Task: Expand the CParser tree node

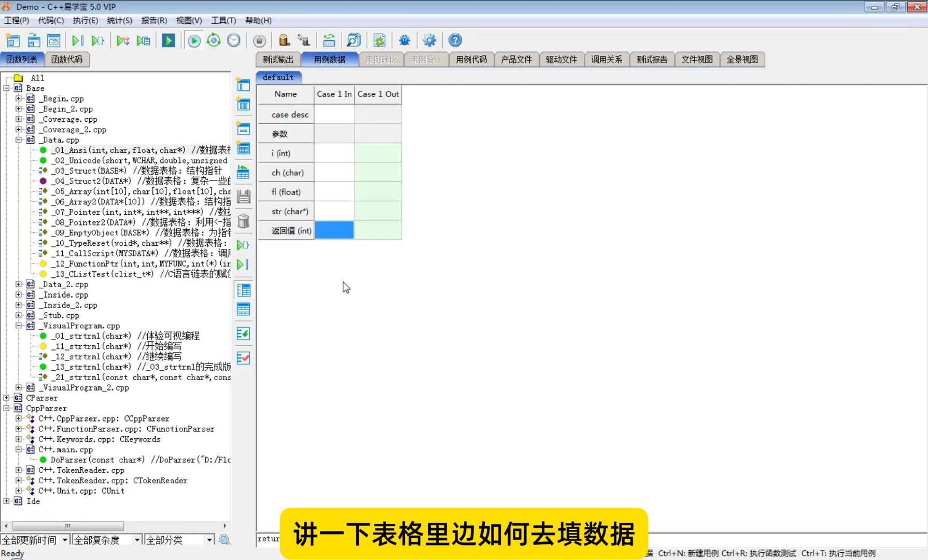Action: click(x=7, y=398)
